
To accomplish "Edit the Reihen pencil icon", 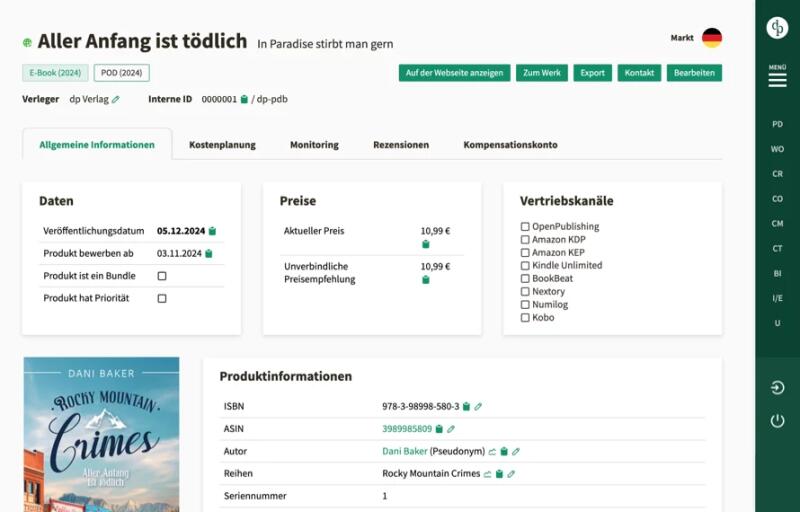I will [511, 474].
